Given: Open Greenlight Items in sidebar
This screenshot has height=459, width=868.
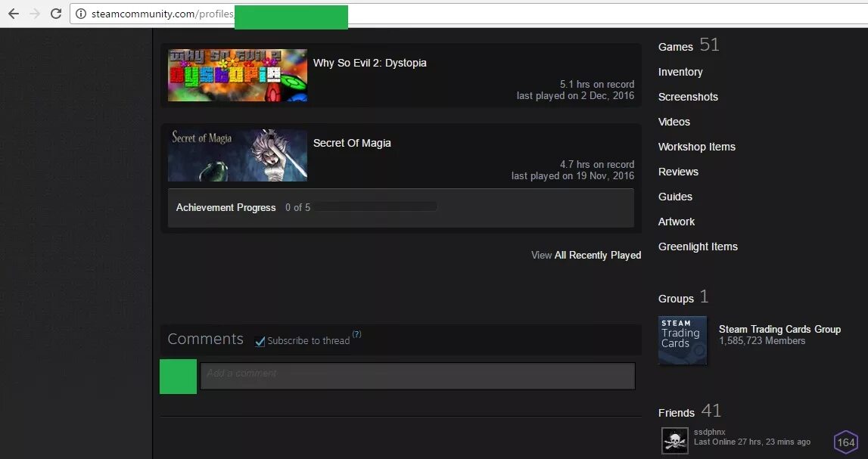Looking at the screenshot, I should tap(698, 247).
